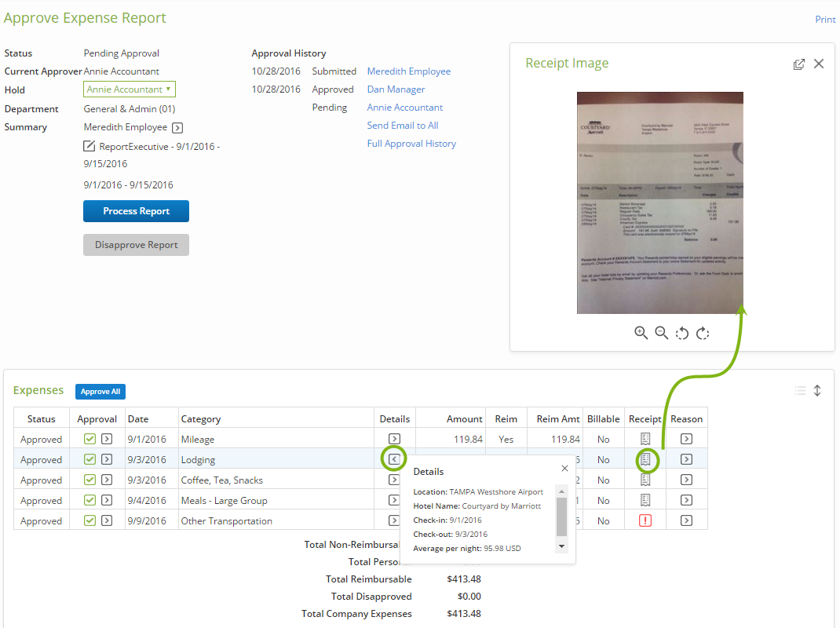Viewport: 840px width, 628px height.
Task: Open the arrow icon next to Meredith Employee summary
Action: click(x=177, y=127)
